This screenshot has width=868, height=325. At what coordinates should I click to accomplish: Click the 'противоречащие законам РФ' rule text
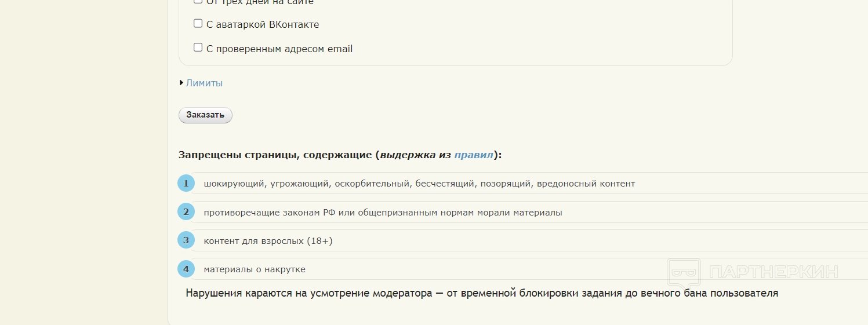(383, 213)
